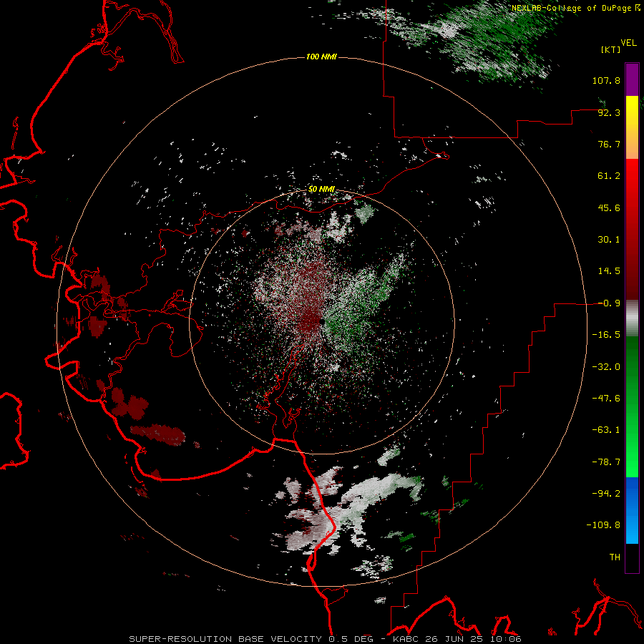Screen dimensions: 644x644
Task: Click the 45.6 velocity scale value
Action: (609, 208)
